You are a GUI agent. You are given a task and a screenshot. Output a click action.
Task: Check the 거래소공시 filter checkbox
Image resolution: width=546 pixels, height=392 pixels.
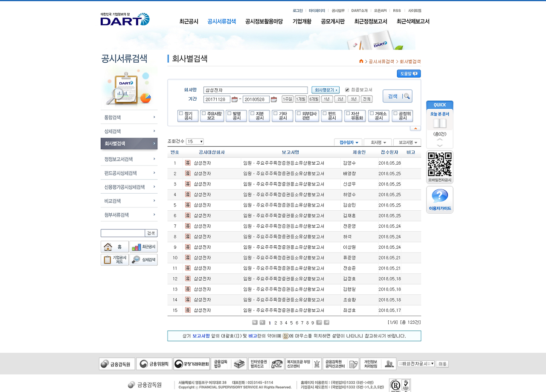click(x=372, y=113)
